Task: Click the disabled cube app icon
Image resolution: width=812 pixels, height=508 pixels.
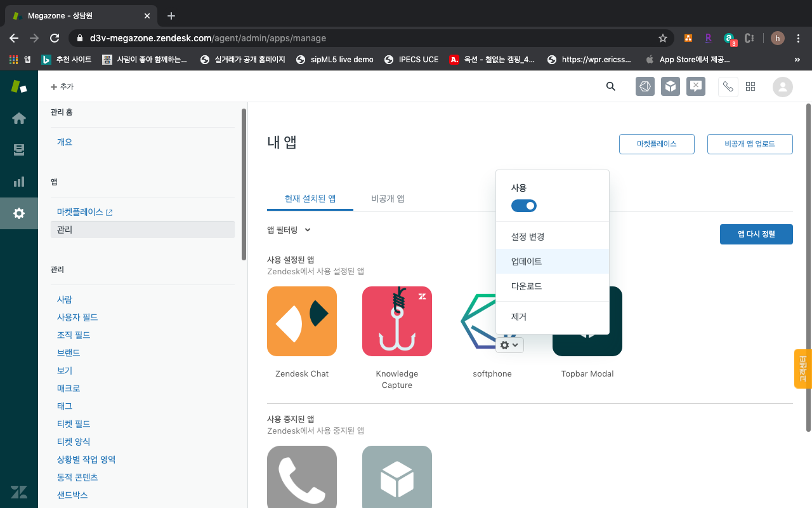Action: [397, 477]
